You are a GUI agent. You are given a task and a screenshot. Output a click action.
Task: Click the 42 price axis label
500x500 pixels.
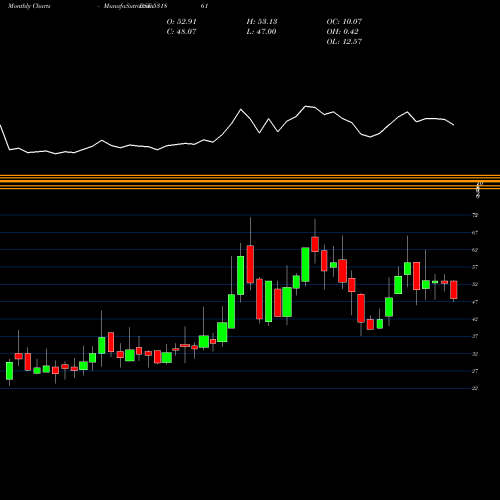pos(475,319)
